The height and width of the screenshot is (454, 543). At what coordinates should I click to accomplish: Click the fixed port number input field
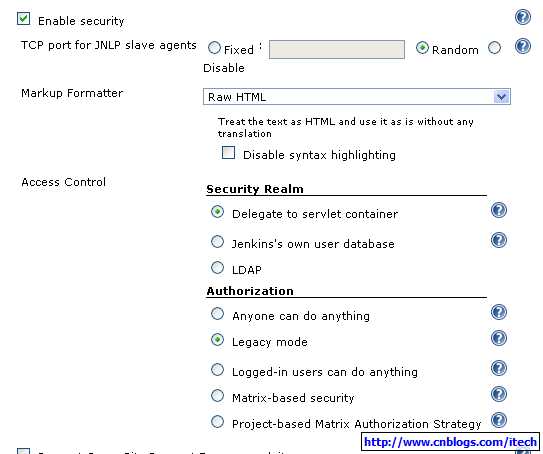337,50
